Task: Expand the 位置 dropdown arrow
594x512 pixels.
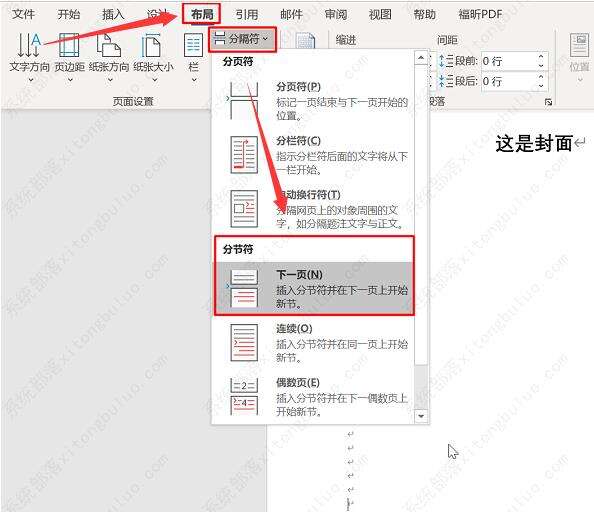Action: 580,80
